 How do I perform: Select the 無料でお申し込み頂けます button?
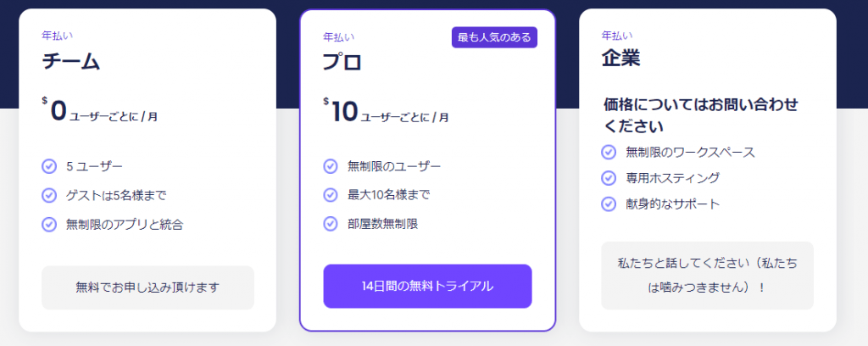(x=147, y=287)
